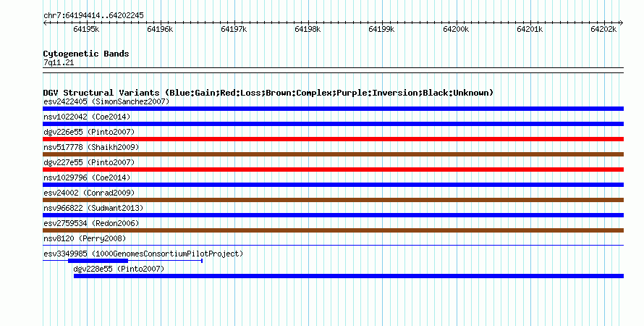Click the chr7:64194414..64202245 coordinates text
This screenshot has width=644, height=326.
93,16
